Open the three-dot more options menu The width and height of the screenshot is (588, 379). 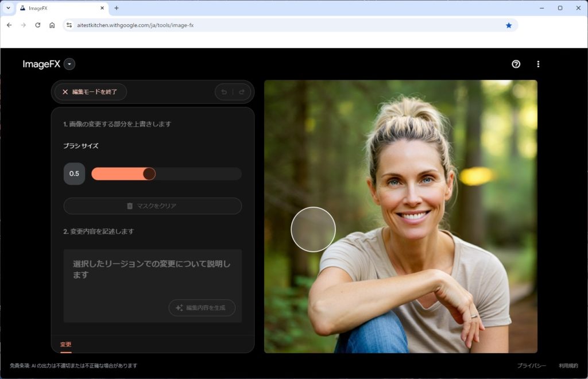click(x=538, y=64)
